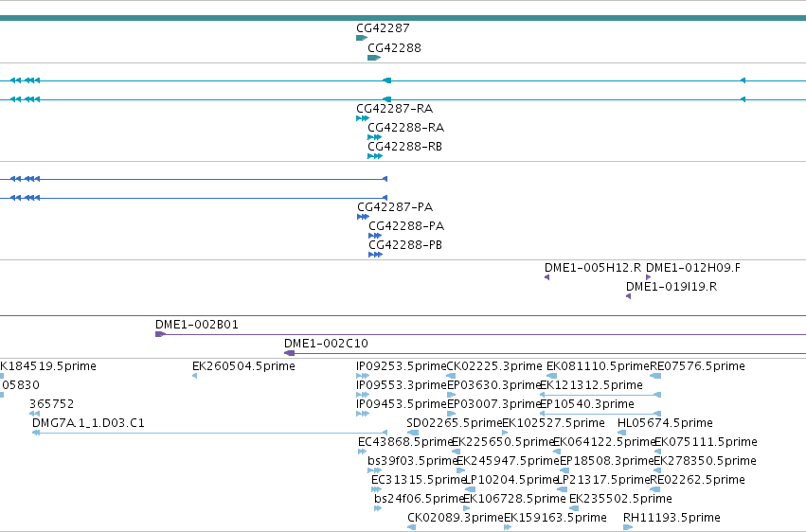Click the DME1-005H12.R purple arrow marker
Viewport: 806px width, 532px height.
tap(546, 277)
